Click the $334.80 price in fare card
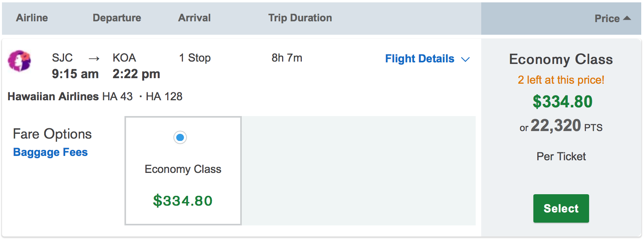 pos(183,201)
